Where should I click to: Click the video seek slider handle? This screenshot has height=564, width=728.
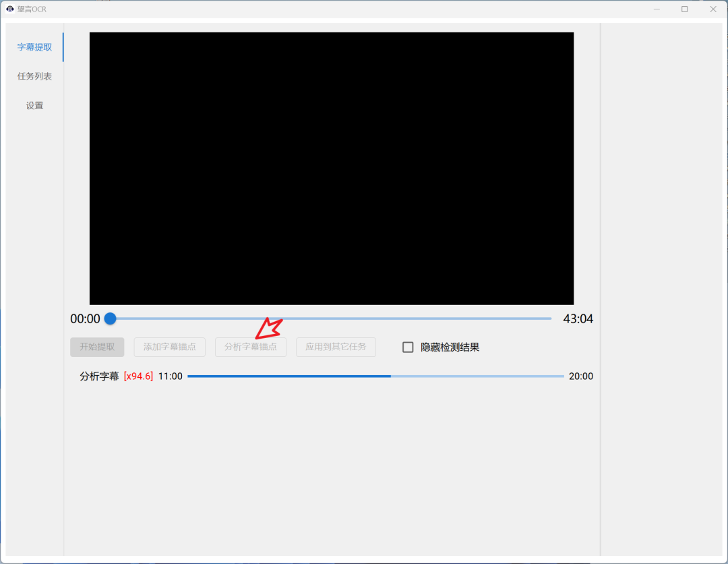(110, 318)
